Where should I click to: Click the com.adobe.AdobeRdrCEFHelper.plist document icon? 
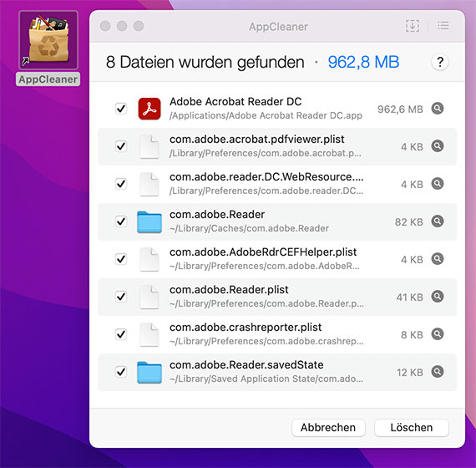(149, 260)
